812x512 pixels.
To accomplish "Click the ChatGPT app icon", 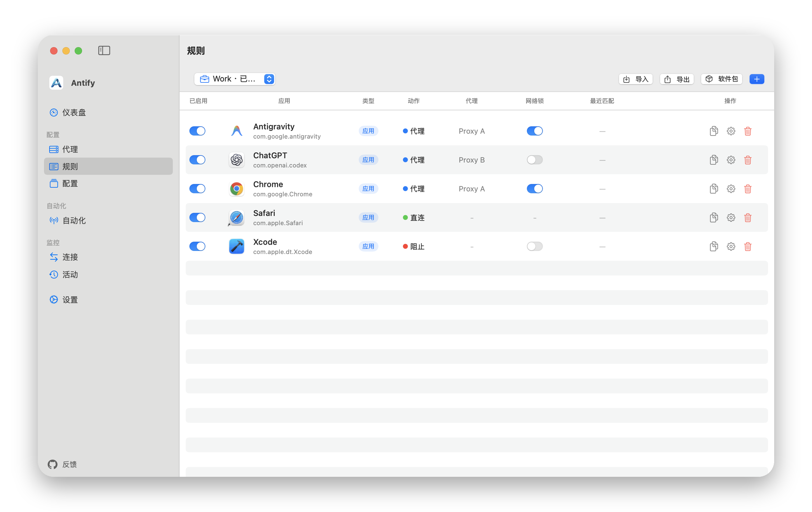I will [x=236, y=160].
